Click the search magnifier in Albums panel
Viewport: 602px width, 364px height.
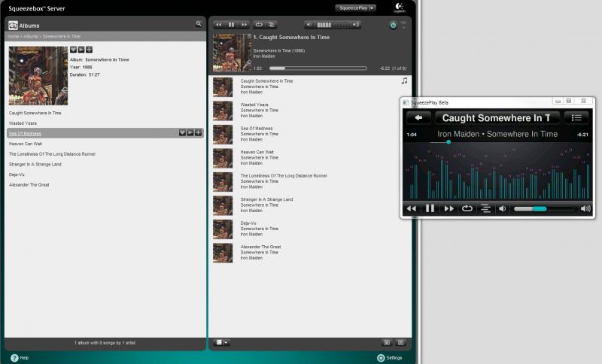(x=199, y=24)
